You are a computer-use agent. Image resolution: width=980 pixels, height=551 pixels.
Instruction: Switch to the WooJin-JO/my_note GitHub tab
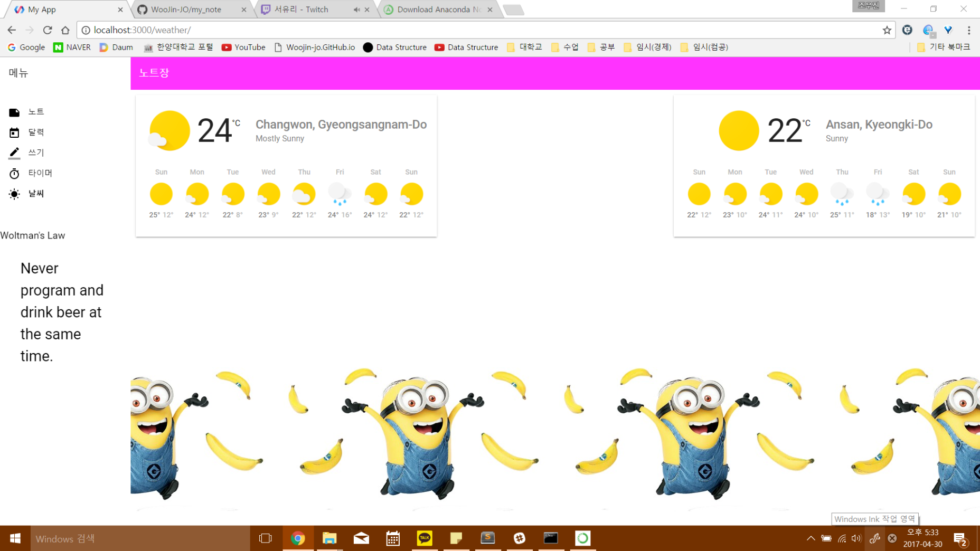click(192, 9)
